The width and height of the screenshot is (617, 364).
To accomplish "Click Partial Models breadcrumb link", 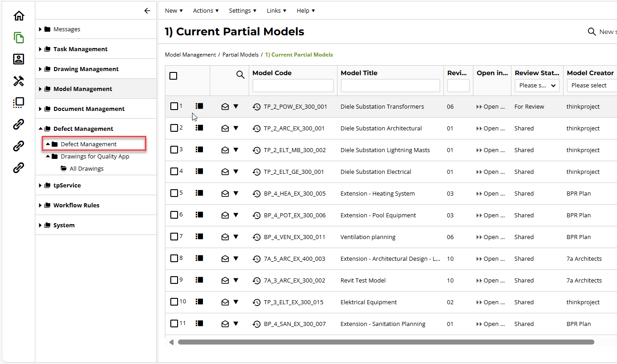I will (x=240, y=55).
